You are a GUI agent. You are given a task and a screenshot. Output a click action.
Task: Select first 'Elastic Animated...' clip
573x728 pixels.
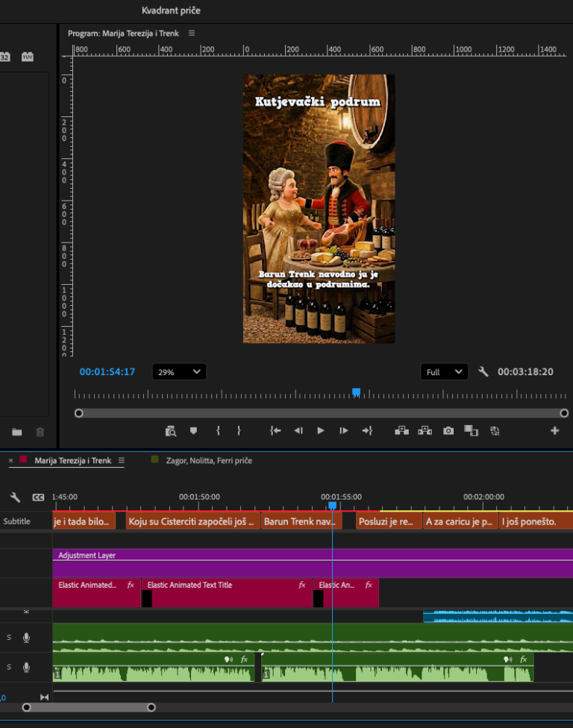96,592
